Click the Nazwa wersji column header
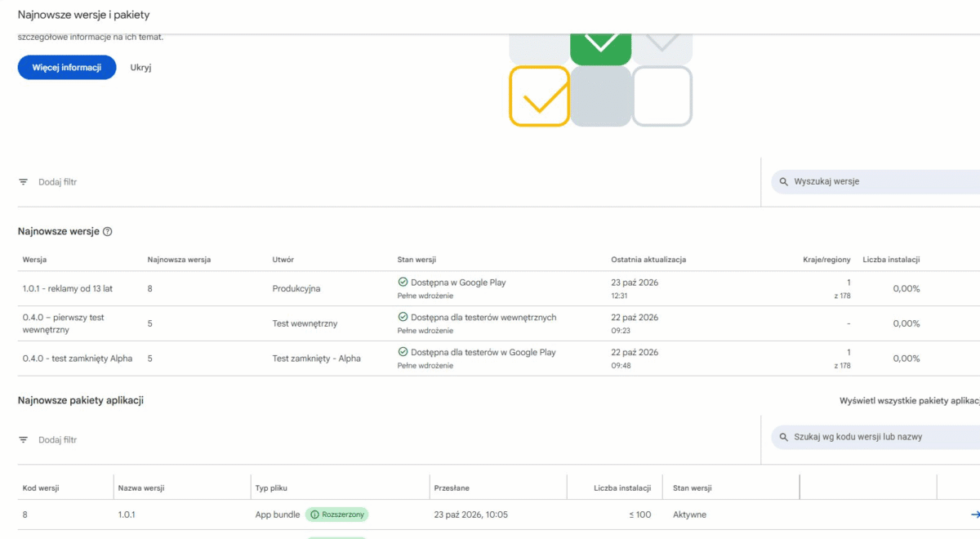 tap(141, 488)
